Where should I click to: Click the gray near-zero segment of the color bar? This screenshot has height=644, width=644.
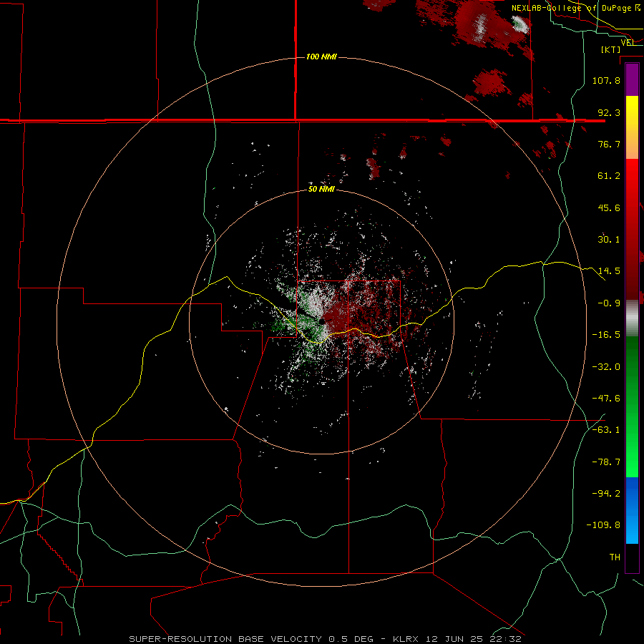[x=632, y=318]
